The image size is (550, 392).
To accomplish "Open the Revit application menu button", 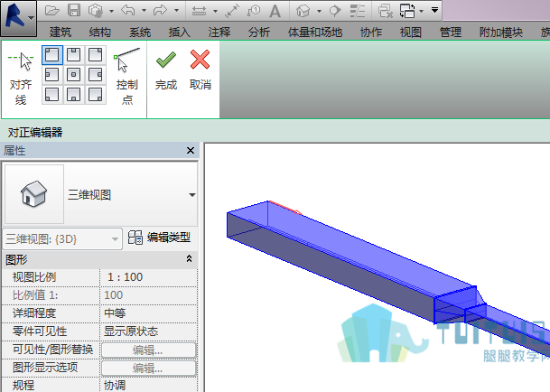I will 18,17.
